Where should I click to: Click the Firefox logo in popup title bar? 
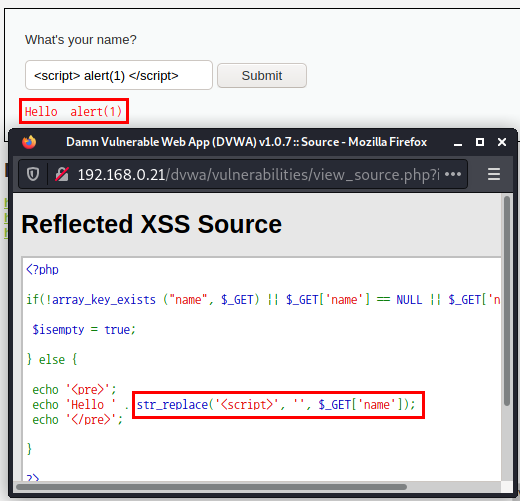click(29, 142)
